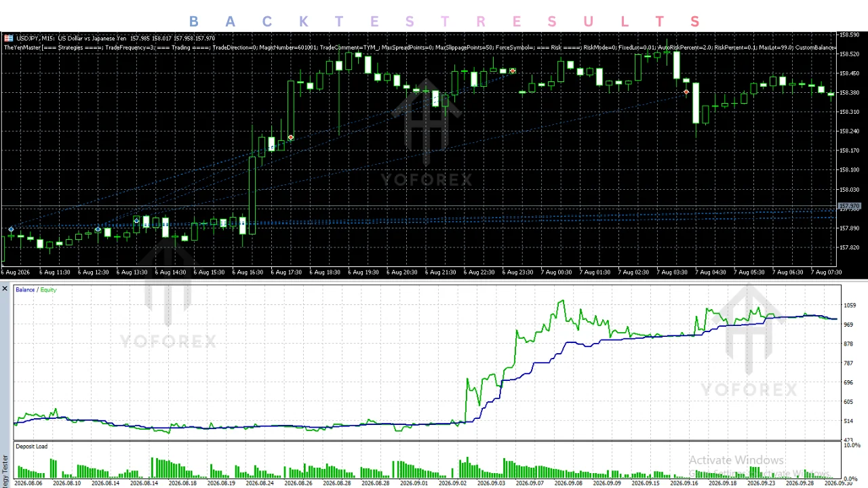Close the Strategy Tester panel with X
The height and width of the screenshot is (488, 868).
(x=5, y=289)
